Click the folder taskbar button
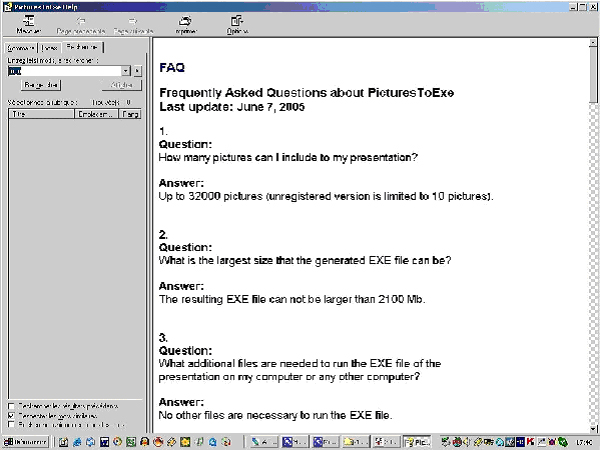 point(356,442)
